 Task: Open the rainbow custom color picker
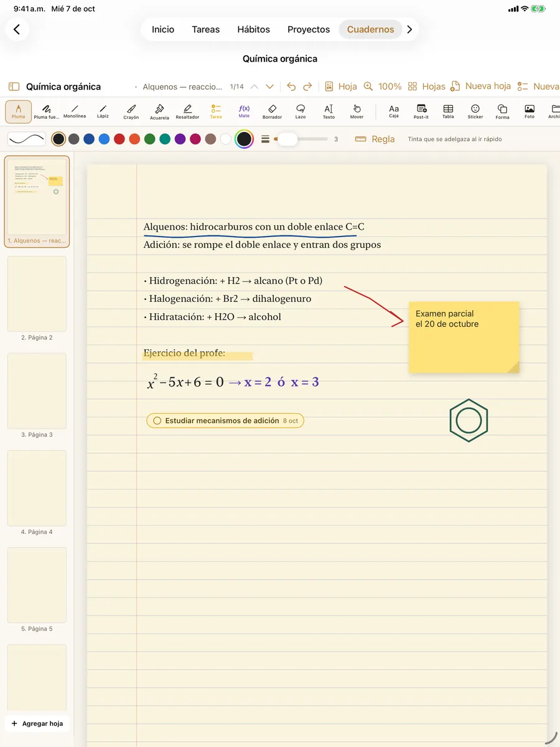click(245, 139)
